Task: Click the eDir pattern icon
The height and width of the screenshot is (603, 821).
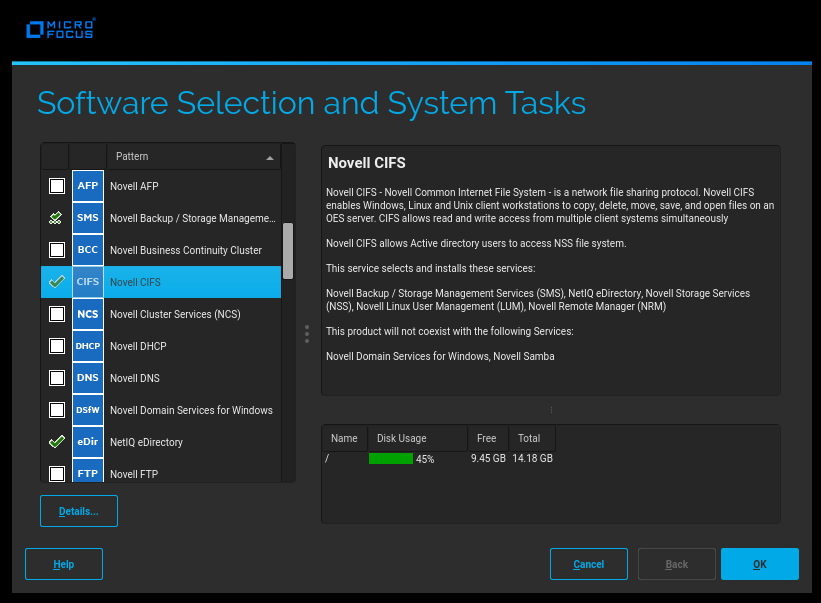Action: point(88,442)
